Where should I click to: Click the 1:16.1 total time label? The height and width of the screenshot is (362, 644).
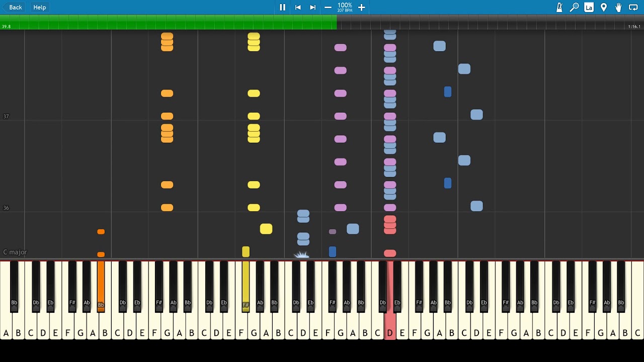pos(634,27)
